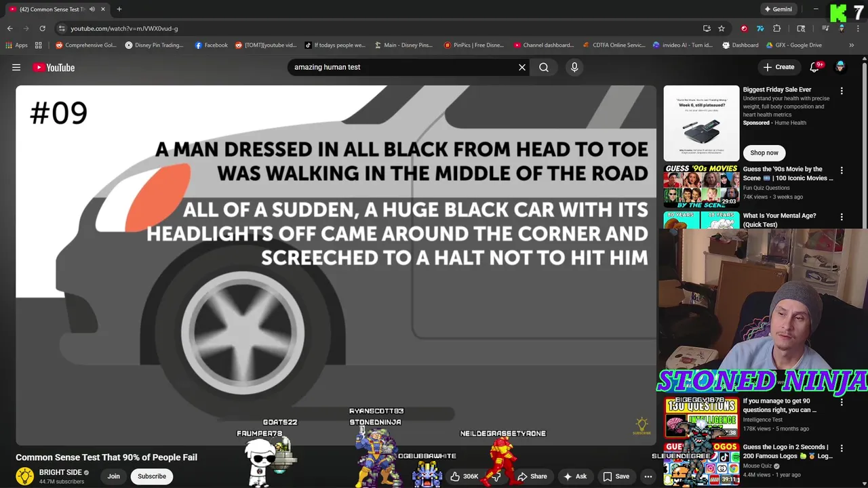This screenshot has width=868, height=488.
Task: Open the more actions three-dot menu
Action: pyautogui.click(x=648, y=476)
